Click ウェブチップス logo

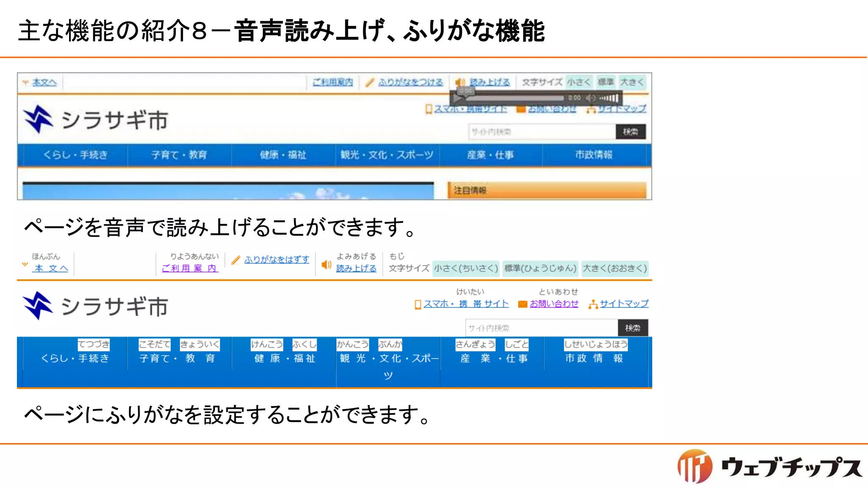[x=769, y=467]
